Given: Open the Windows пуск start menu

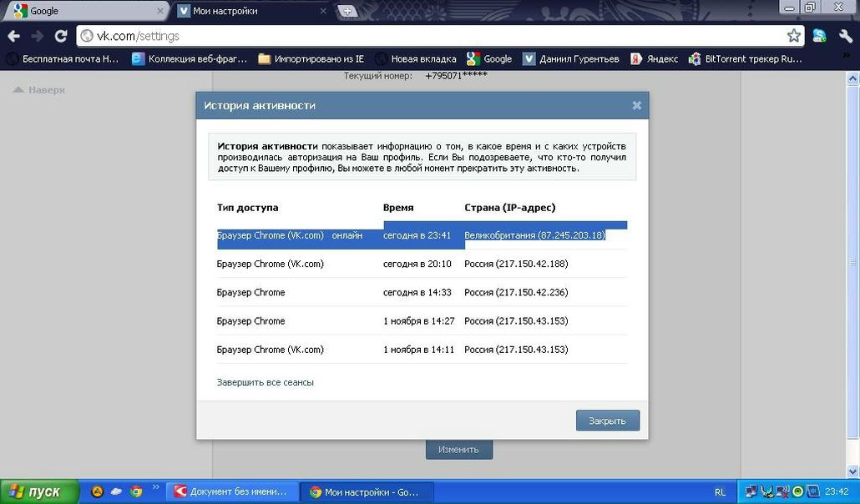Looking at the screenshot, I should click(x=40, y=491).
